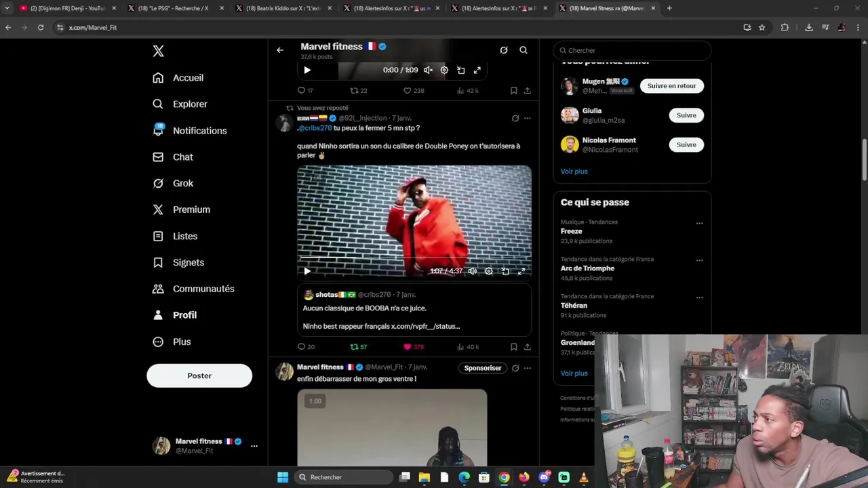868x488 pixels.
Task: Go to Accueil in sidebar
Action: [x=178, y=78]
